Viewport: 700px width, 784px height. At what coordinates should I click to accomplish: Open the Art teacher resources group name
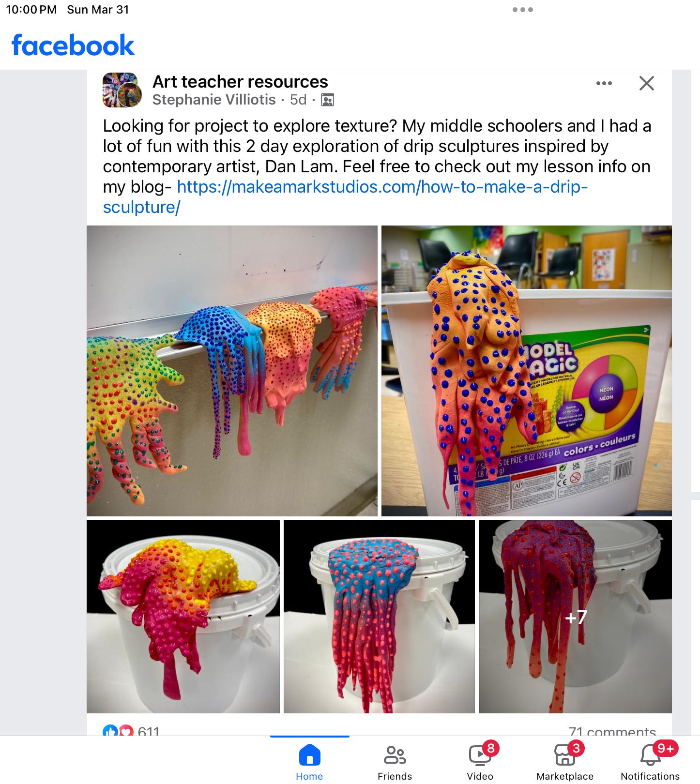[240, 81]
